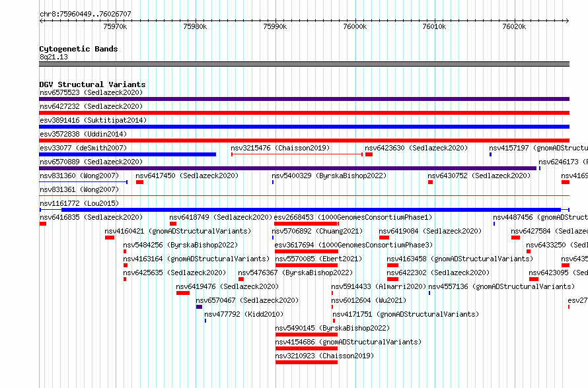The image size is (588, 388).
Task: Open the nsv5914433 (Almarri2020) label
Action: (x=379, y=286)
